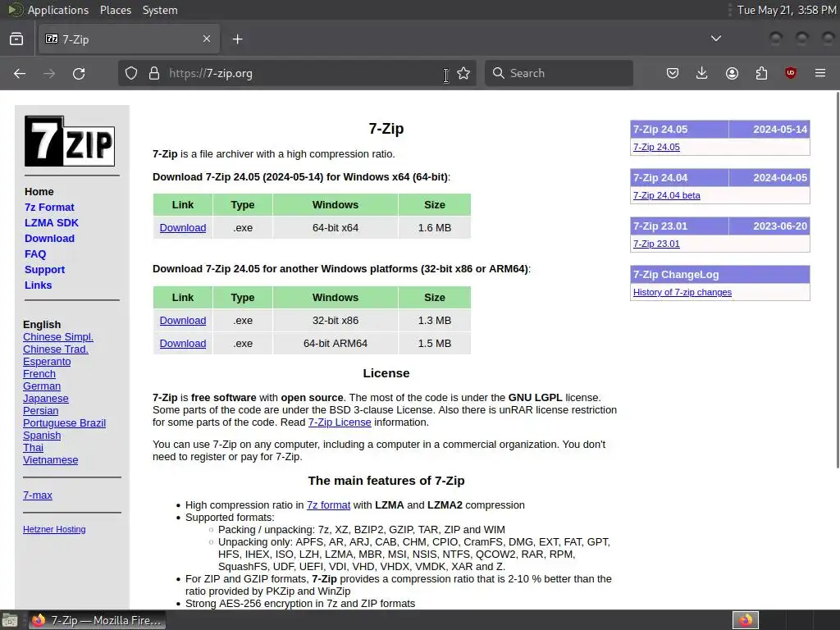
Task: Click the Home sidebar entry
Action: tap(39, 192)
